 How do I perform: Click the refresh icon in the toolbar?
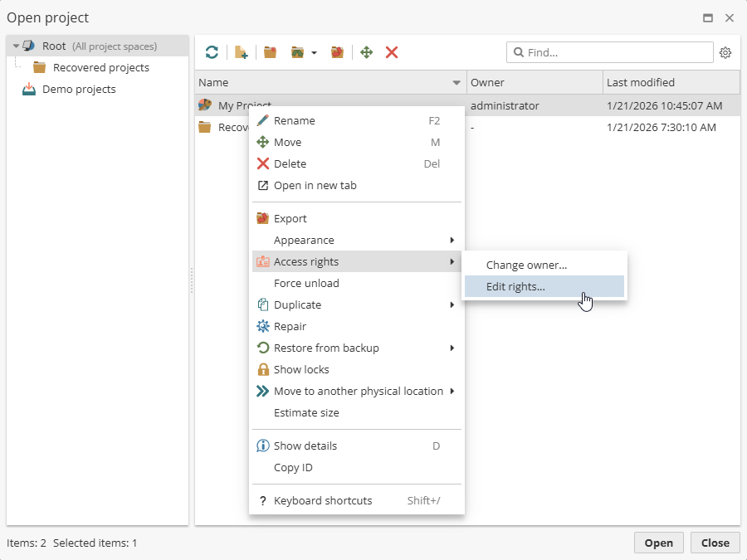212,52
